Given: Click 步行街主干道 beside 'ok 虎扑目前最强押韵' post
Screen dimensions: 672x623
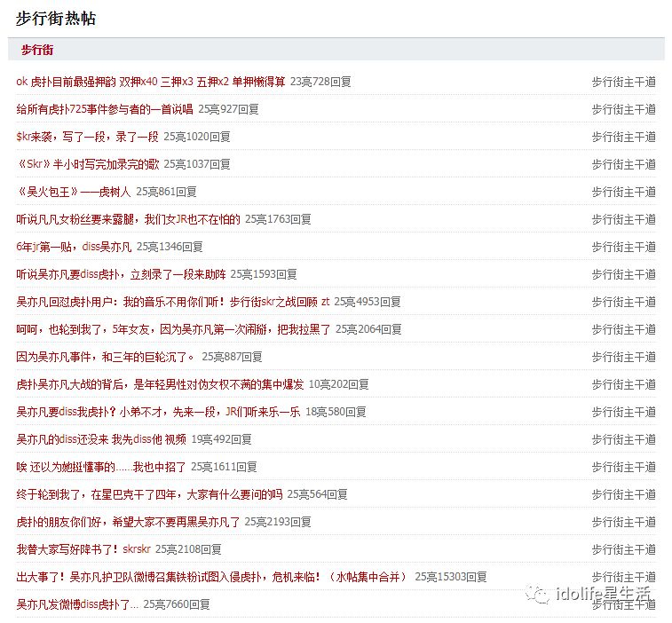Looking at the screenshot, I should 623,82.
